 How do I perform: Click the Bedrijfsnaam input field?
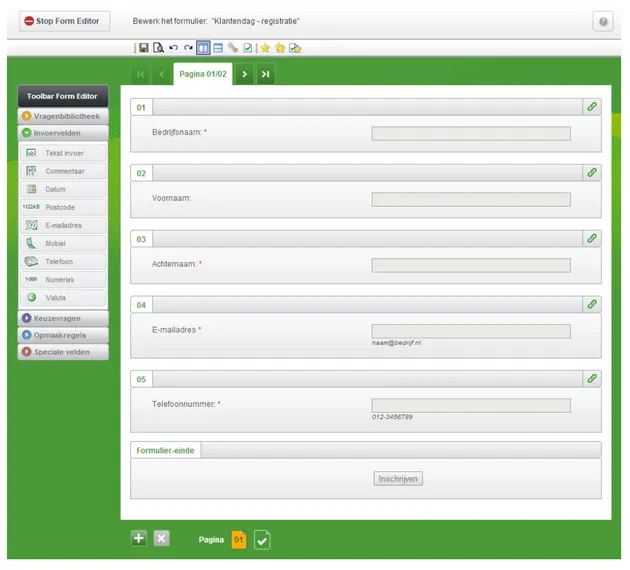point(471,134)
